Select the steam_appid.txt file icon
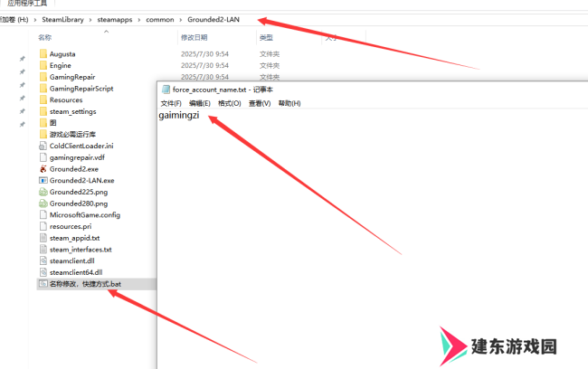Screen dimensions: 588x369 [x=43, y=238]
